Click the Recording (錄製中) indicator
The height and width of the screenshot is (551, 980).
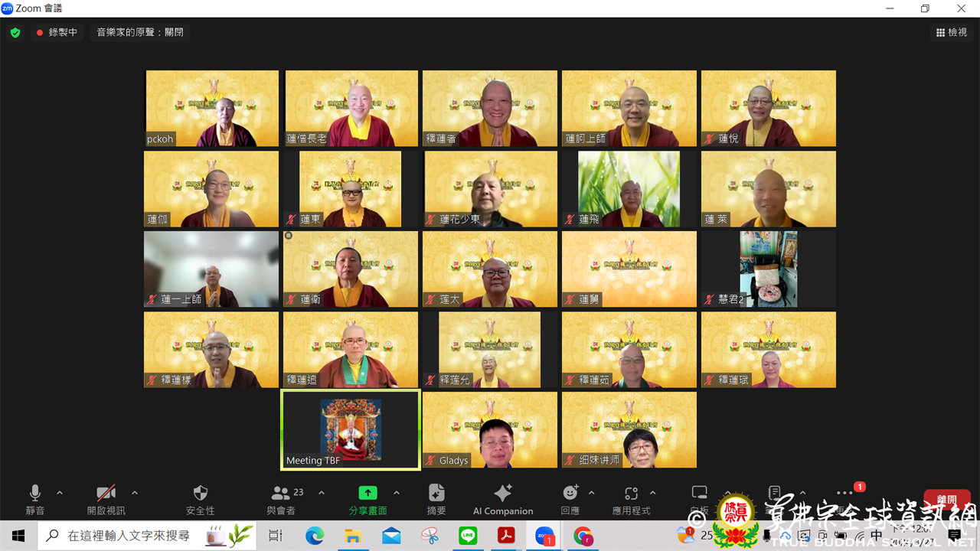tap(57, 33)
